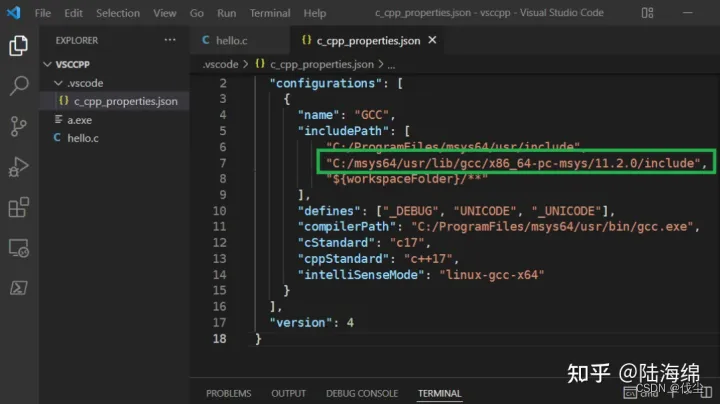Click the EXPLORER panel title
Screen dimensions: 720x404
point(77,40)
